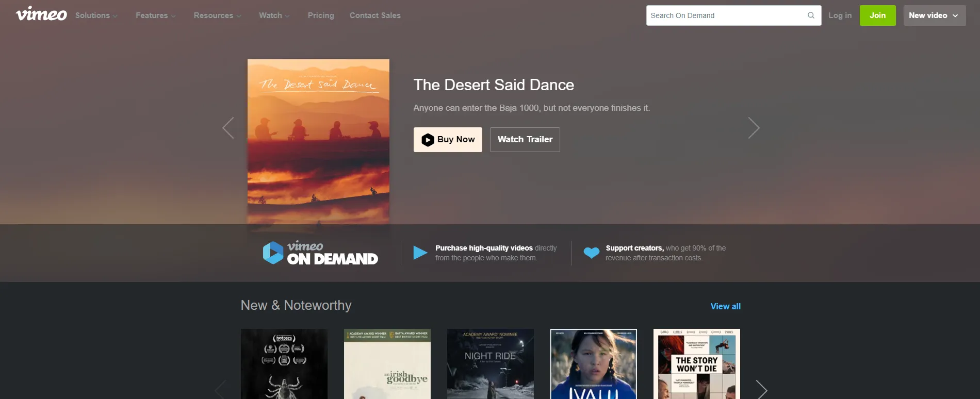The width and height of the screenshot is (980, 399).
Task: Click the Baja 1000 description text
Action: [531, 108]
